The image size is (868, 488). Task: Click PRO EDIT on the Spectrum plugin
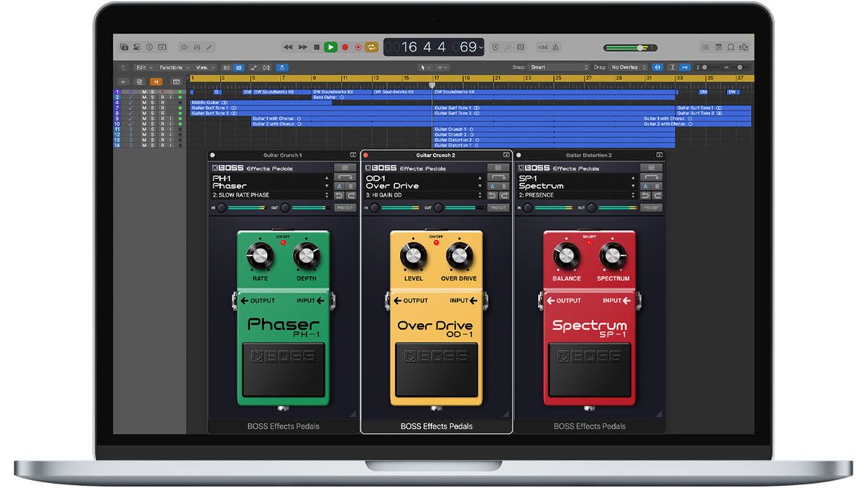click(x=650, y=208)
